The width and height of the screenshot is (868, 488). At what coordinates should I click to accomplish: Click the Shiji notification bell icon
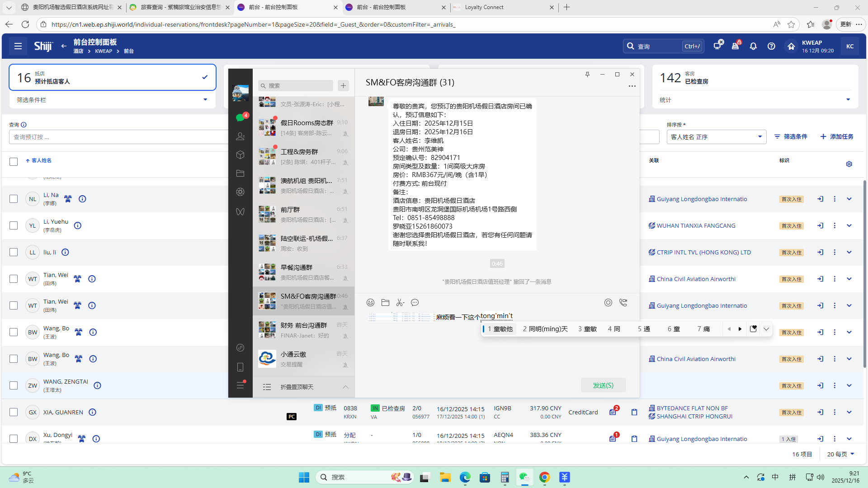753,46
